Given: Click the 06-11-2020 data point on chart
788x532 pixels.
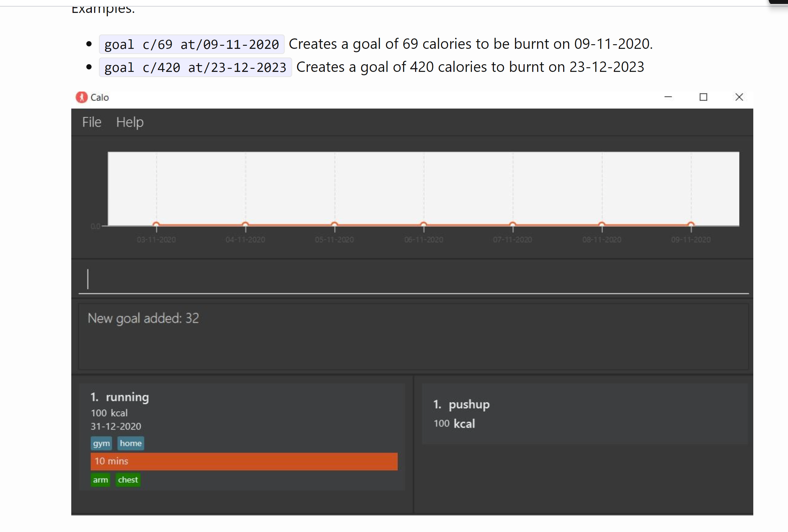Looking at the screenshot, I should tap(424, 225).
